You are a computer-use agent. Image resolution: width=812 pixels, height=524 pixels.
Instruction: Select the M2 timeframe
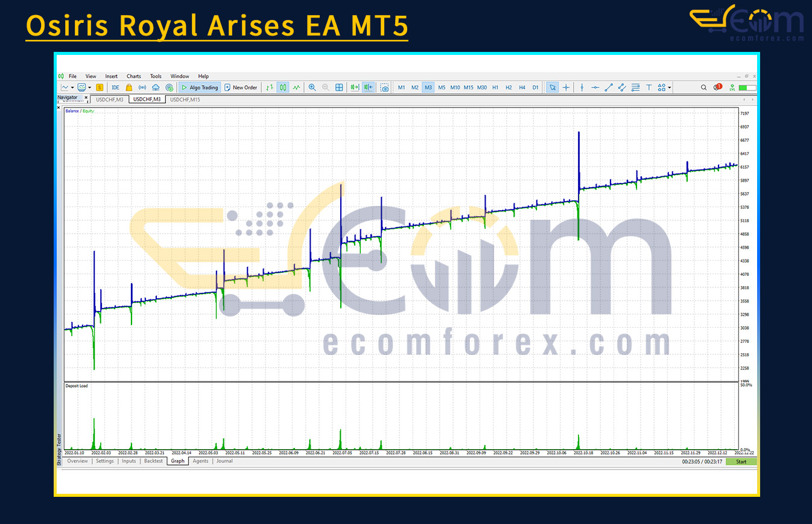click(415, 88)
